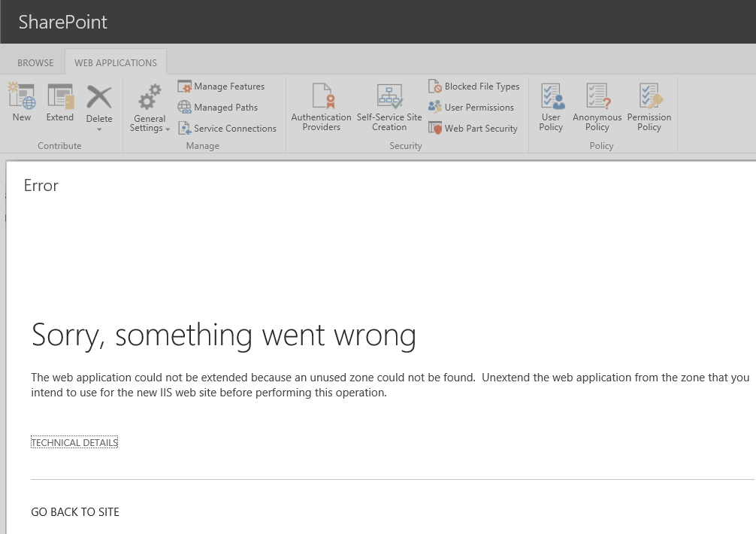Click the Permission Policy label
The width and height of the screenshot is (756, 534).
(x=649, y=122)
